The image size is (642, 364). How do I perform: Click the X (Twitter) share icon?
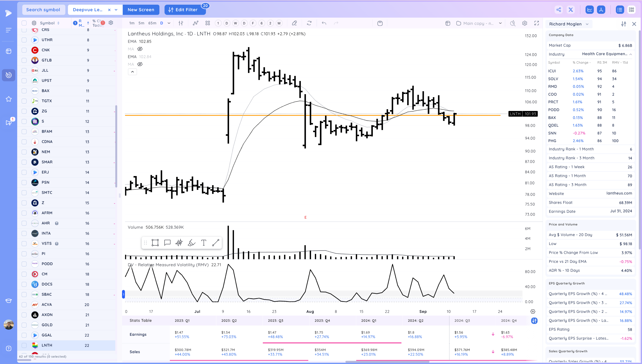coord(571,10)
